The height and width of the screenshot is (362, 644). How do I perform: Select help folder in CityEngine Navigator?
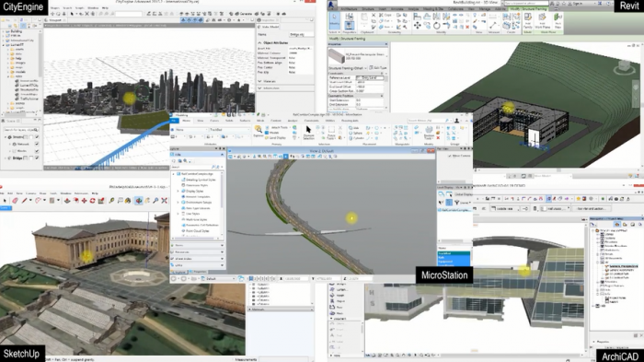[16, 58]
